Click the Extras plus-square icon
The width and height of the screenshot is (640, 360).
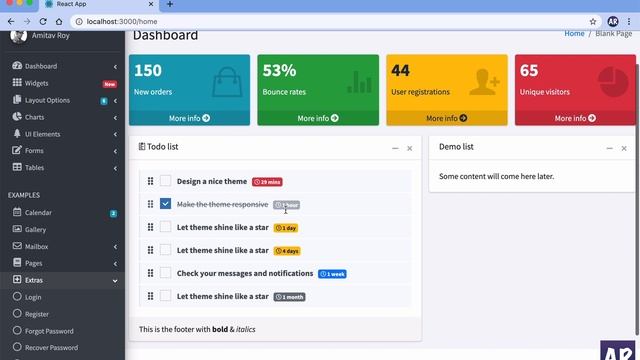tap(17, 280)
